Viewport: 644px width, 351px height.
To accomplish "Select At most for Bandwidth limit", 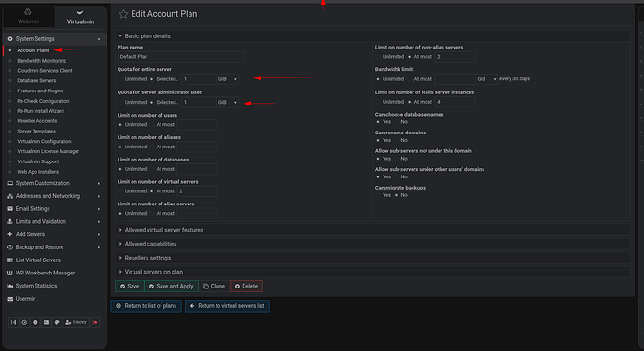I will click(410, 79).
